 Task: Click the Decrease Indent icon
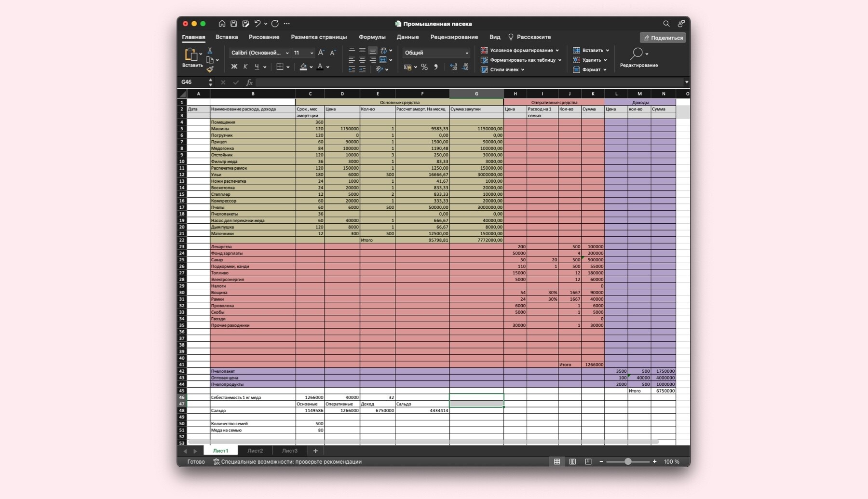pos(352,69)
